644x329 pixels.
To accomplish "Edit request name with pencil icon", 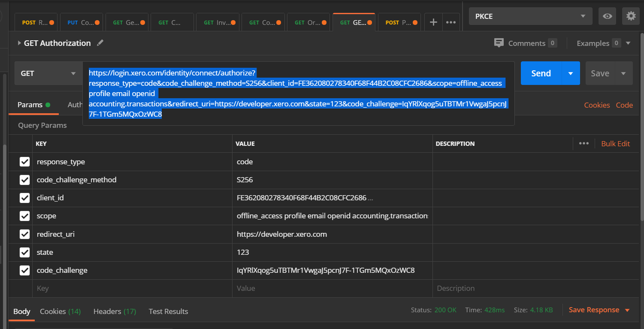I will 100,43.
